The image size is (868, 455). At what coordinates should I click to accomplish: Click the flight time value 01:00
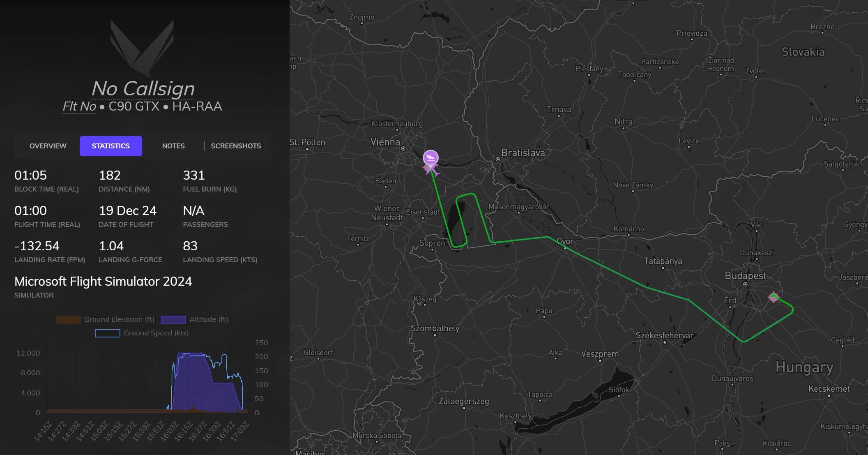click(x=30, y=211)
